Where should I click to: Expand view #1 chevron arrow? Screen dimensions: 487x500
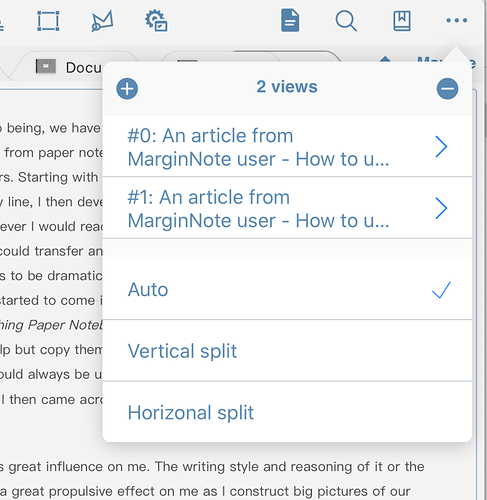coord(441,208)
